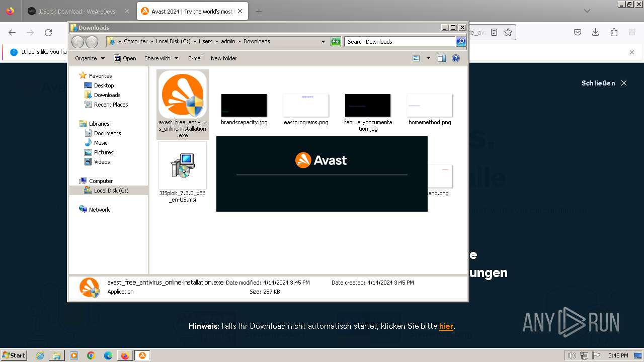Click in the Search Downloads field
The image size is (644, 362).
click(x=400, y=42)
